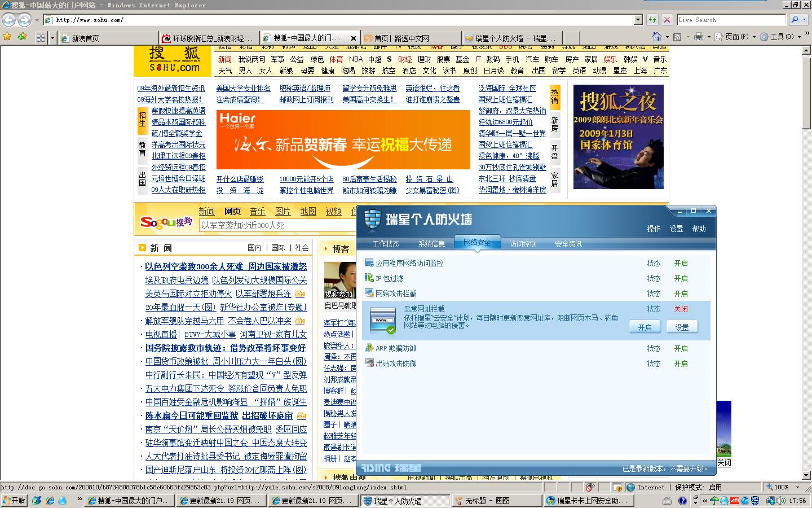Screen dimensions: 812x508
Task: Click the network attack interception icon
Action: click(369, 293)
